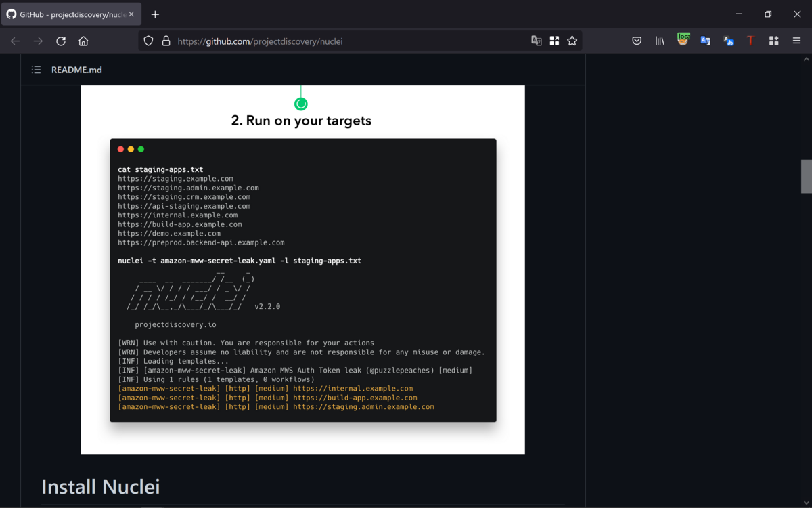Open a new browser tab

click(x=155, y=14)
